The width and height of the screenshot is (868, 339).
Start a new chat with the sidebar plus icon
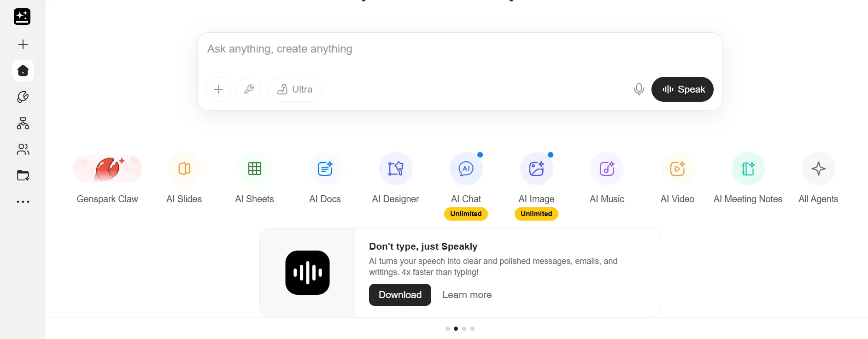click(x=23, y=44)
